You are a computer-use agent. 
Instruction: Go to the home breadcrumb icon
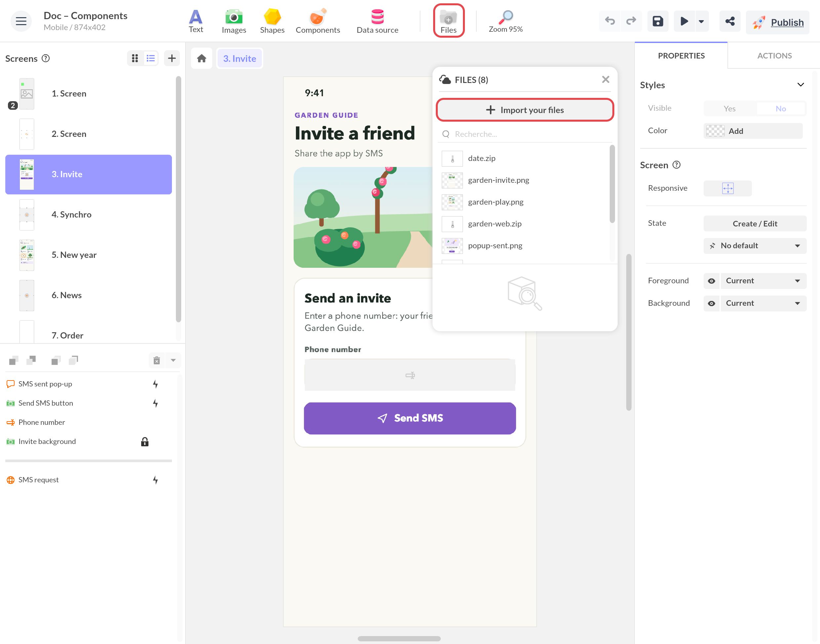click(x=202, y=59)
